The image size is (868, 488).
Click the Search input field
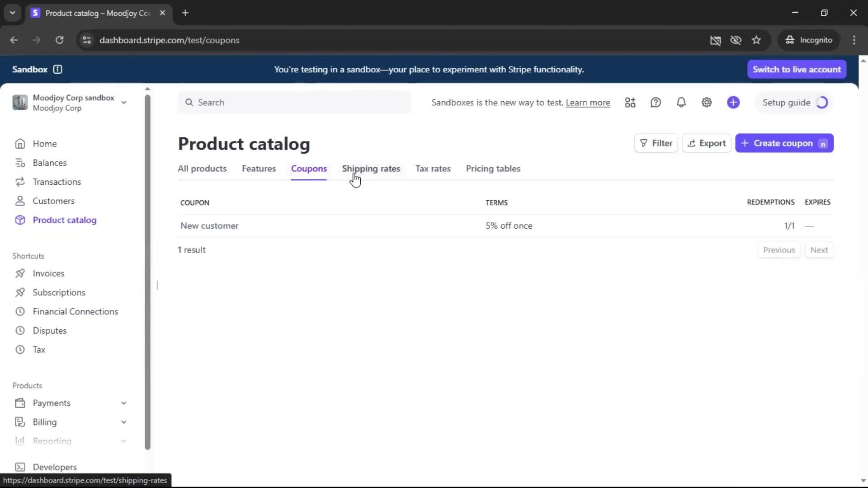click(x=294, y=103)
